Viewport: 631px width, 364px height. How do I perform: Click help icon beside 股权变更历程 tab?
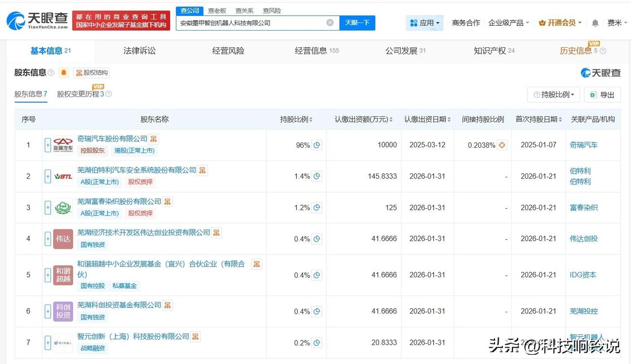(108, 94)
